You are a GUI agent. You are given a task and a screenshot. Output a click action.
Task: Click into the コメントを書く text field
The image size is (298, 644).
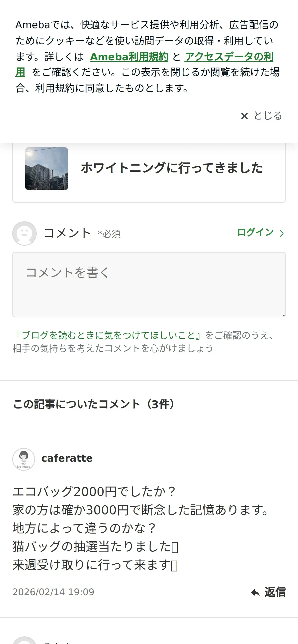click(x=149, y=285)
